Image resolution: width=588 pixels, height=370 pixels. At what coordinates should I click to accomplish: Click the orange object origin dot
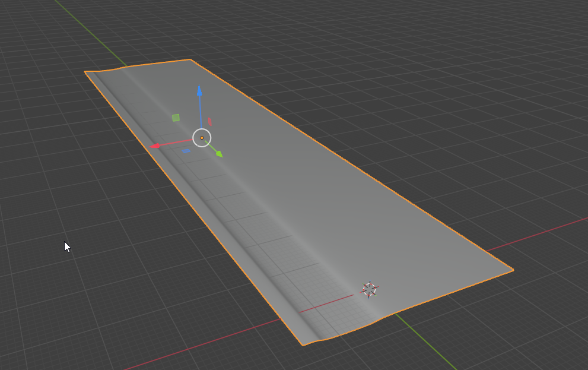pyautogui.click(x=202, y=138)
